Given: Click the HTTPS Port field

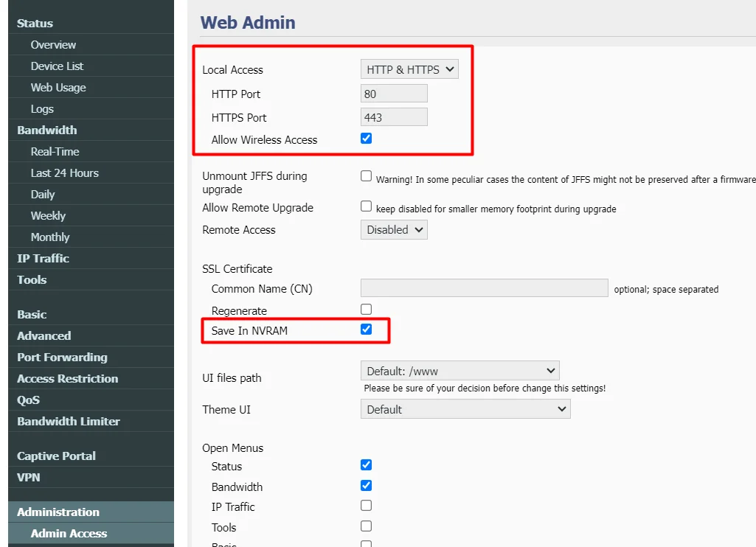Looking at the screenshot, I should coord(394,117).
